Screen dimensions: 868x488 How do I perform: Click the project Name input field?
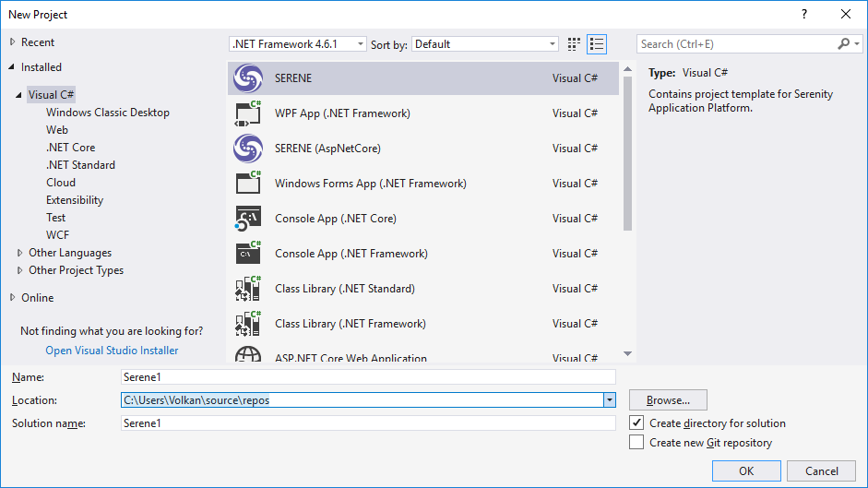368,376
